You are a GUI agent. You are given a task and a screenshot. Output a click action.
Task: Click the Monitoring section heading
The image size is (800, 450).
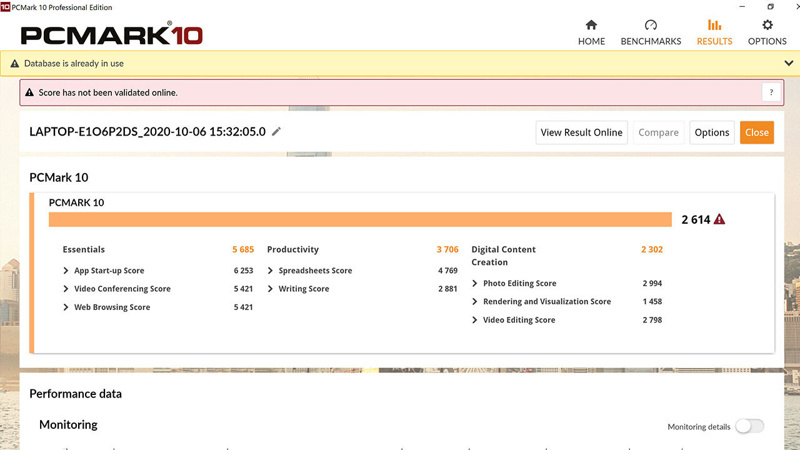click(68, 424)
